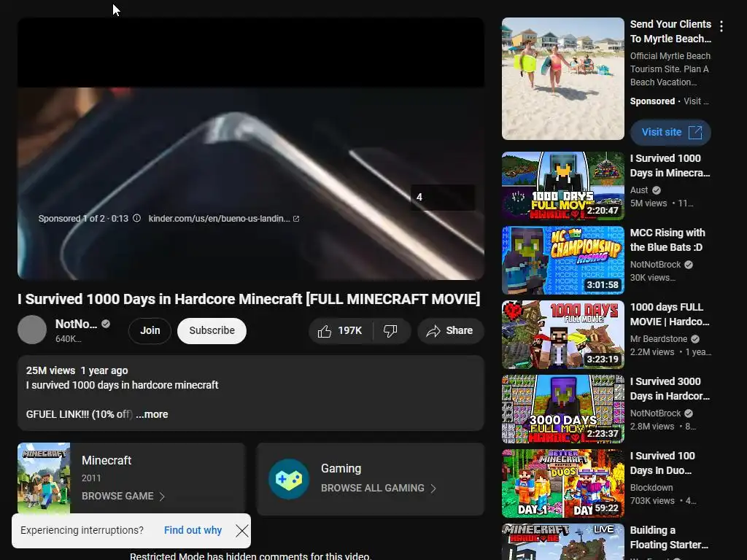747x560 pixels.
Task: Open Blockdown 100 Days Duos thumbnail
Action: tap(562, 483)
